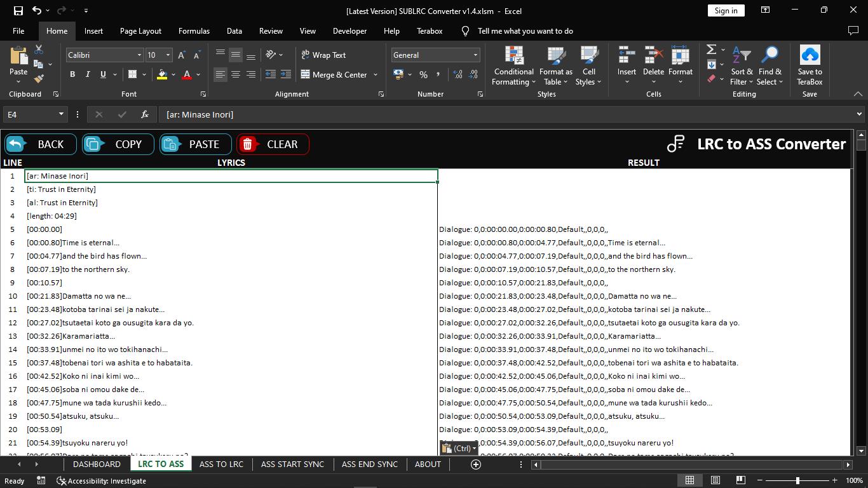Click the BACK button
This screenshot has width=868, height=488.
point(41,144)
